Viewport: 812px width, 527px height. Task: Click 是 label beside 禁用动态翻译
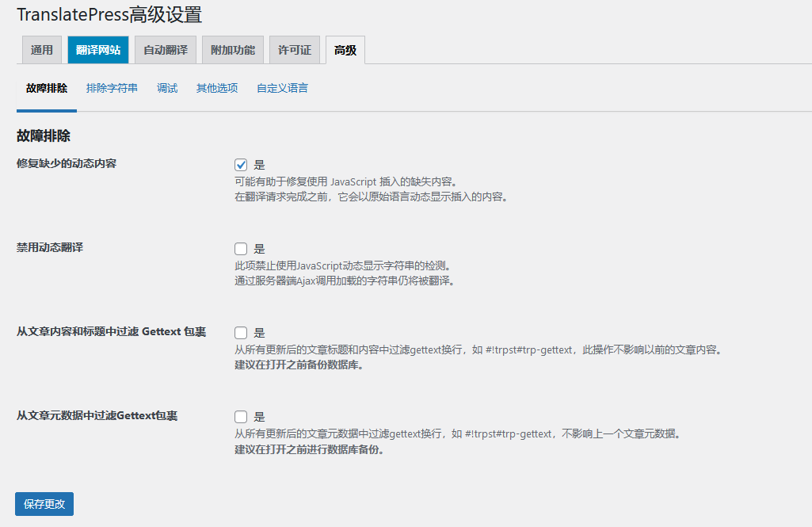click(x=257, y=248)
